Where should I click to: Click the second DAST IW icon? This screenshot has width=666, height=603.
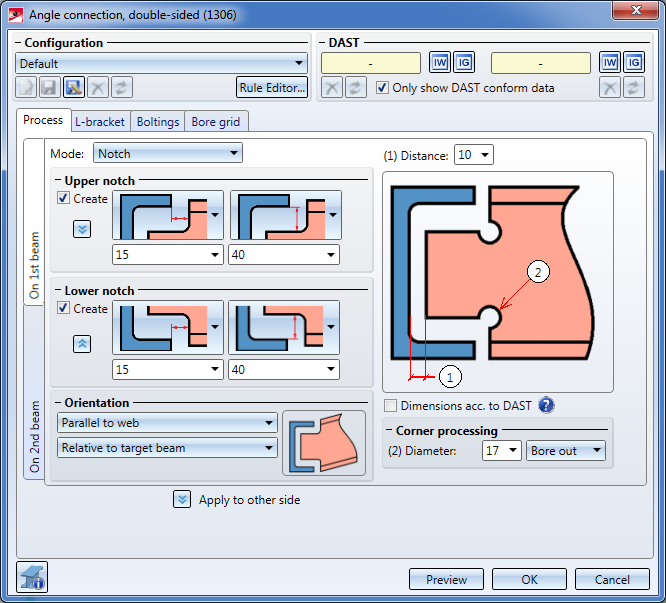[610, 63]
